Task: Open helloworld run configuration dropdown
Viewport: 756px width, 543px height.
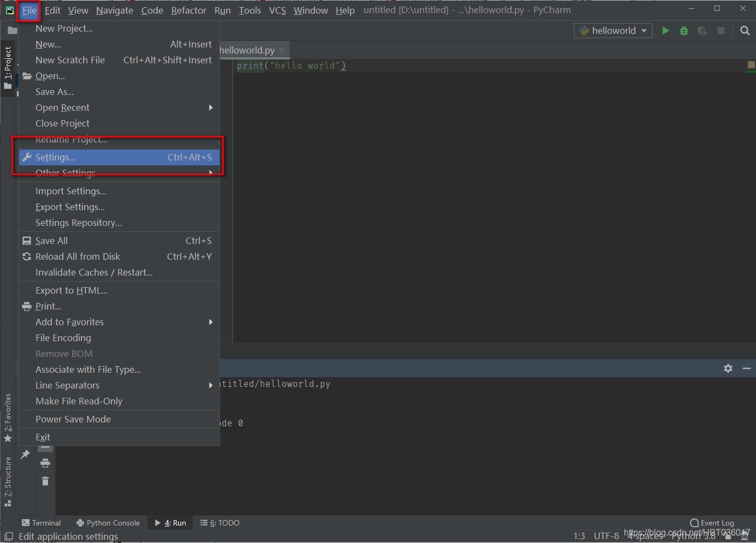Action: [613, 31]
